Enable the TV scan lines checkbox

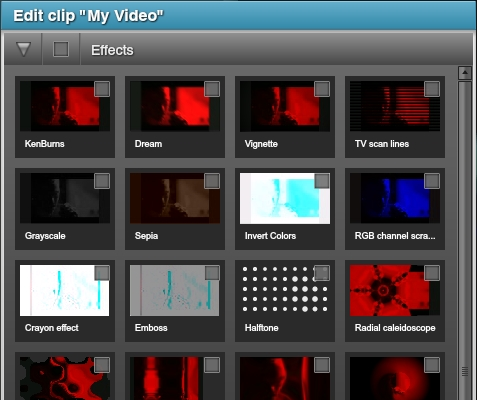tap(432, 89)
